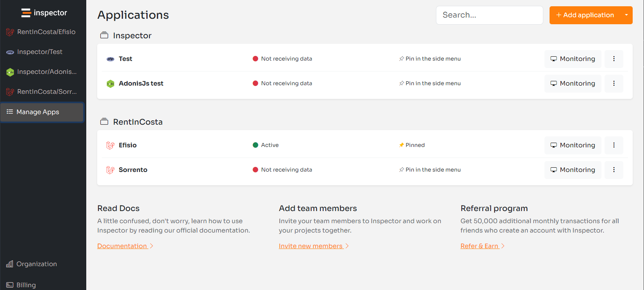
Task: Open the Documentation link
Action: [122, 246]
